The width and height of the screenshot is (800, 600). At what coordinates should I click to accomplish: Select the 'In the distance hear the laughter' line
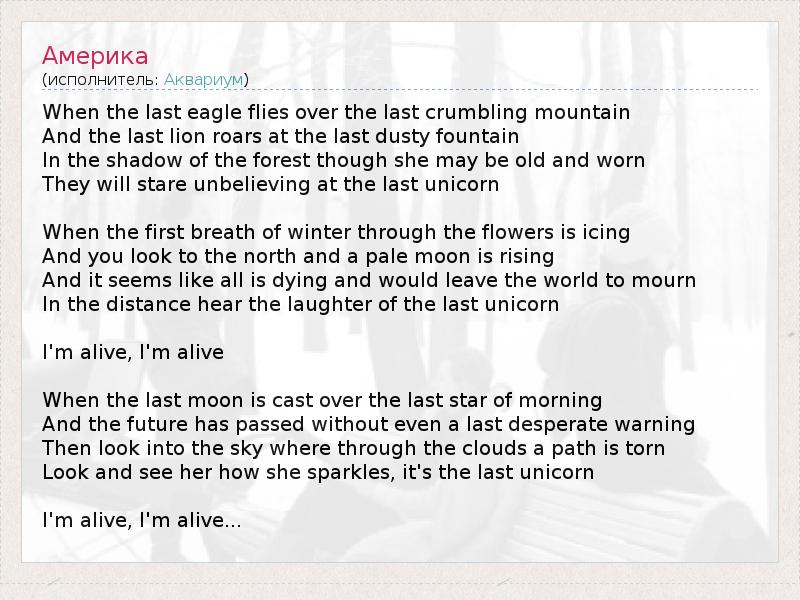[x=300, y=304]
